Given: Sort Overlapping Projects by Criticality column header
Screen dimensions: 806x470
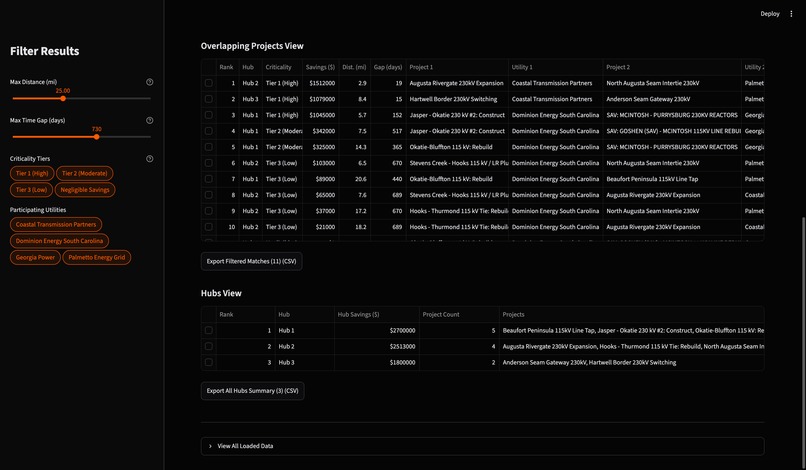Looking at the screenshot, I should (282, 67).
